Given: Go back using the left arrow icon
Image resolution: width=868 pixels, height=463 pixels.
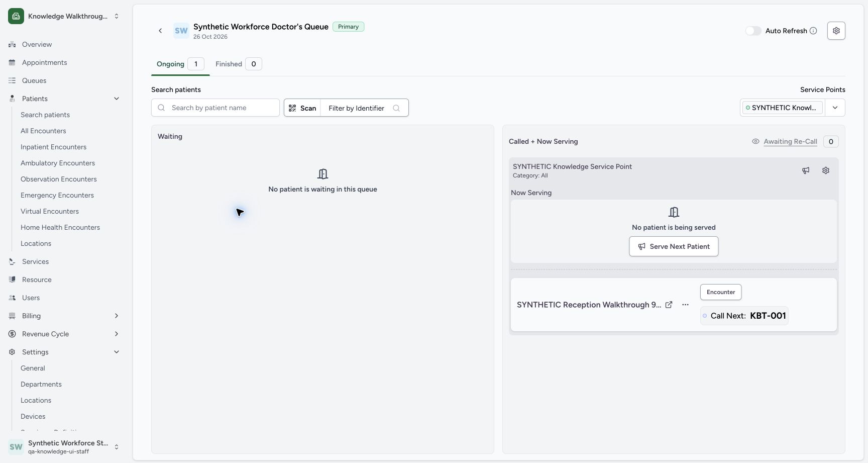Looking at the screenshot, I should tap(160, 31).
